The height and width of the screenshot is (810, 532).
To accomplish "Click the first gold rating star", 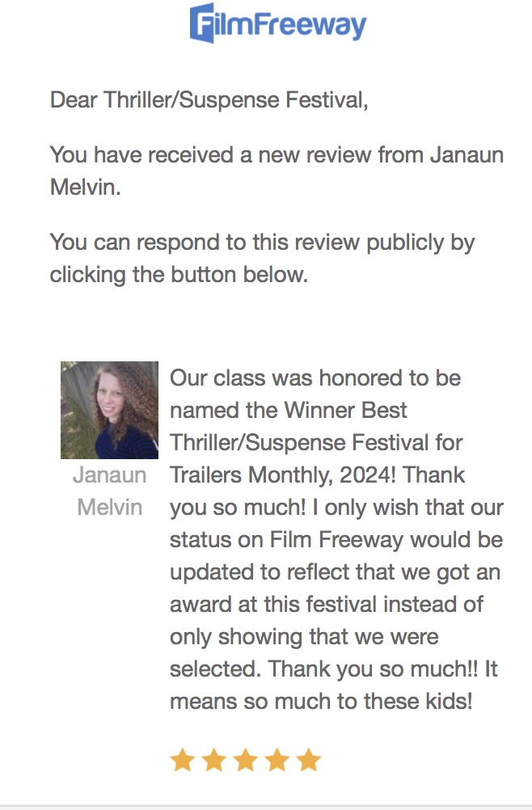I will (x=182, y=760).
